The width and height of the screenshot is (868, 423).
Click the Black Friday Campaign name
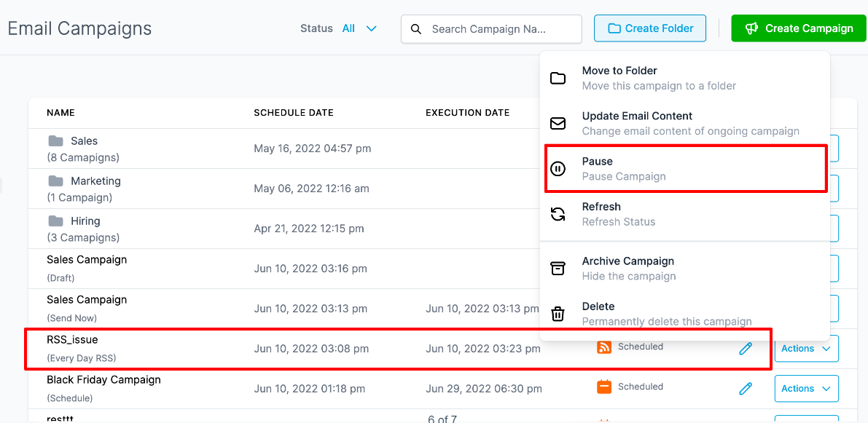point(104,380)
